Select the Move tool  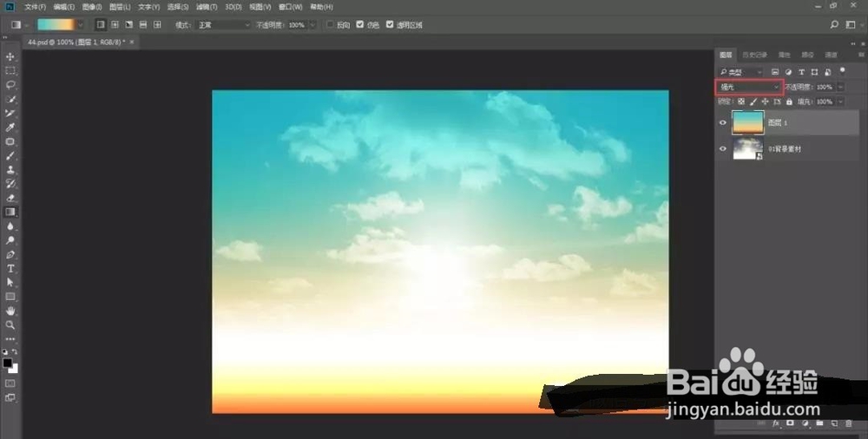[x=10, y=56]
